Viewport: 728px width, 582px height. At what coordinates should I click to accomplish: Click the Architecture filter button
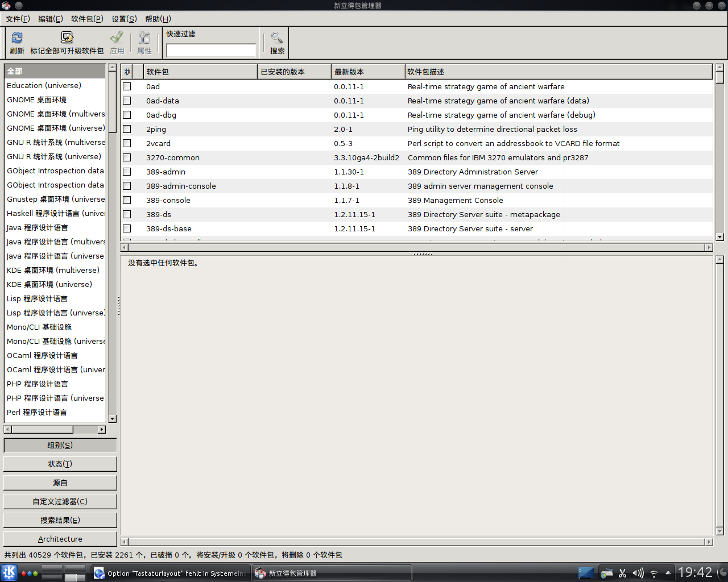pyautogui.click(x=60, y=539)
